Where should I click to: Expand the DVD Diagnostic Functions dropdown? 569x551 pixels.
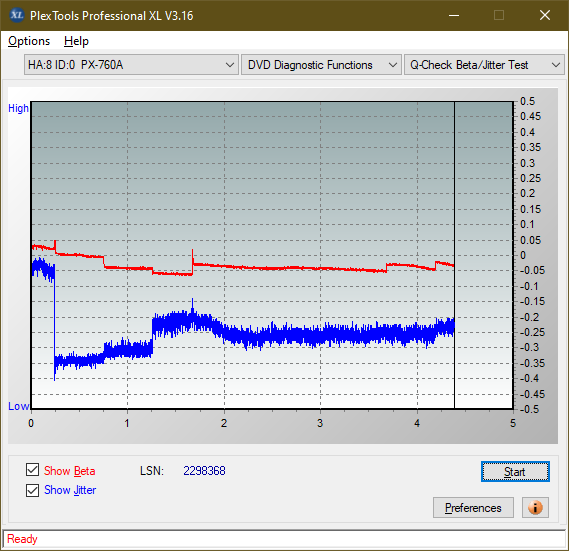pos(321,65)
